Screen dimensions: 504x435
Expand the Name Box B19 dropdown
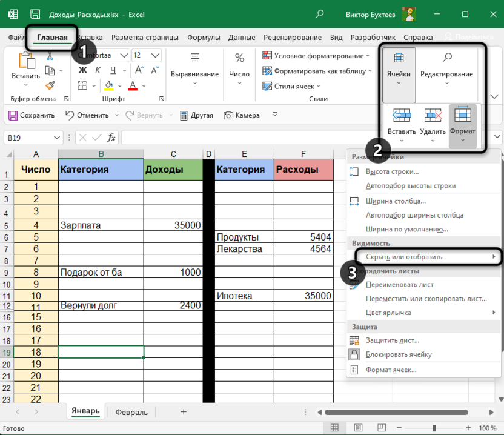pyautogui.click(x=57, y=138)
